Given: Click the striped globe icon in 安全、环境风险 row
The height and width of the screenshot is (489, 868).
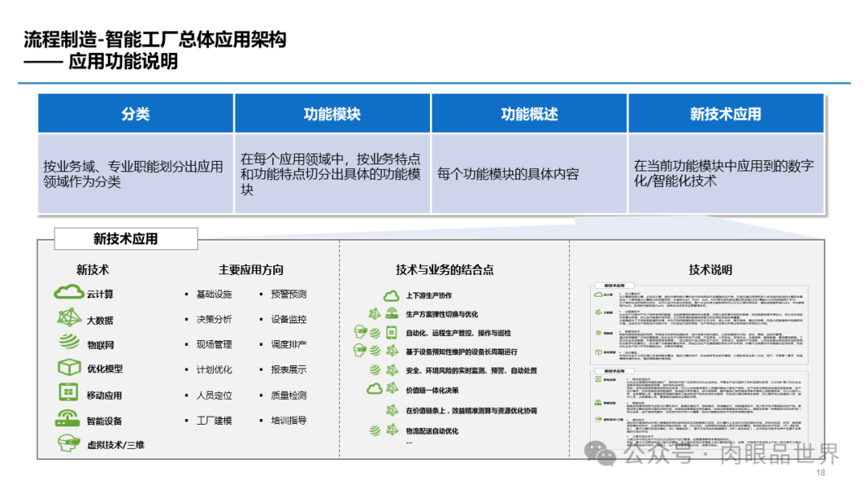Looking at the screenshot, I should [375, 370].
